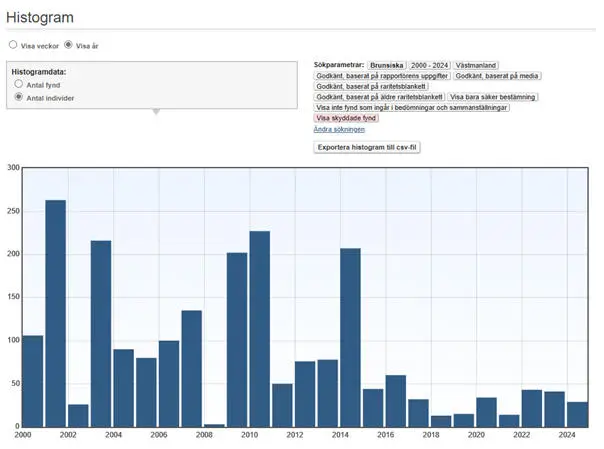Screen dimensions: 604x449
Task: Click 'Visa bara säker bestämning' tag
Action: pos(492,97)
